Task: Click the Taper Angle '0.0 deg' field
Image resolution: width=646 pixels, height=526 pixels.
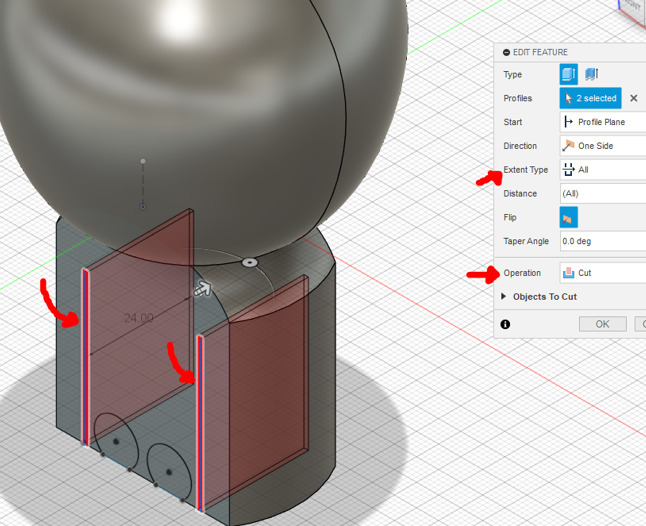Action: point(603,241)
